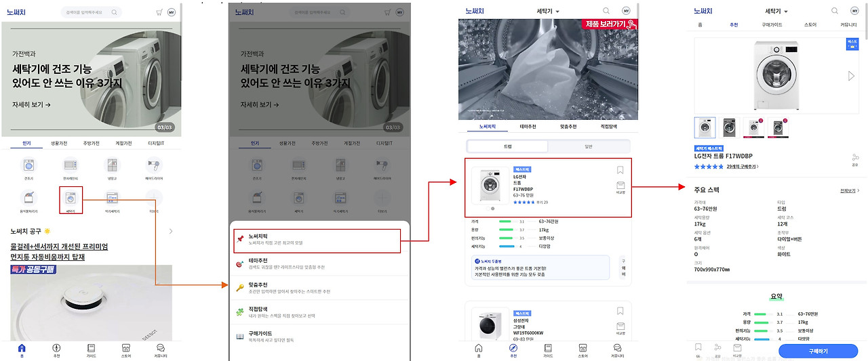Image resolution: width=868 pixels, height=361 pixels.
Task: Open 자세히 보기 arrow on home screen banner
Action: (31, 105)
